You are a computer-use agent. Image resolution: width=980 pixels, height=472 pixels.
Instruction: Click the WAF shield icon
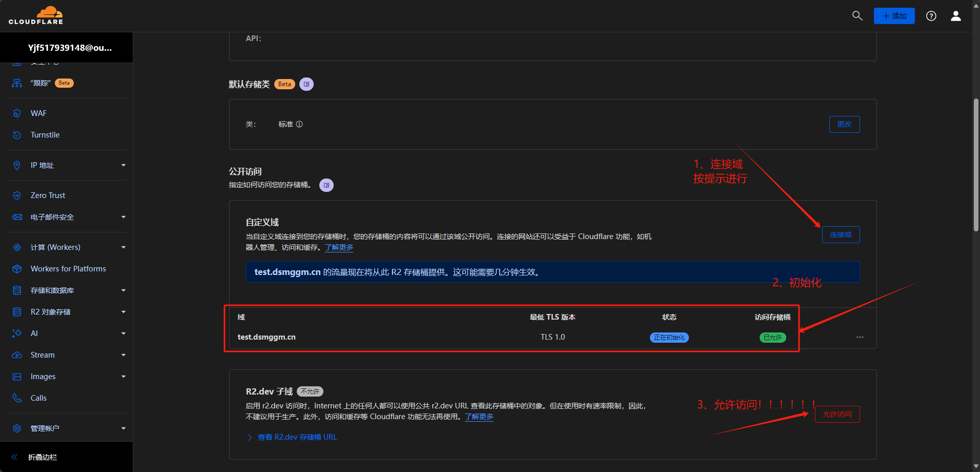coord(17,113)
